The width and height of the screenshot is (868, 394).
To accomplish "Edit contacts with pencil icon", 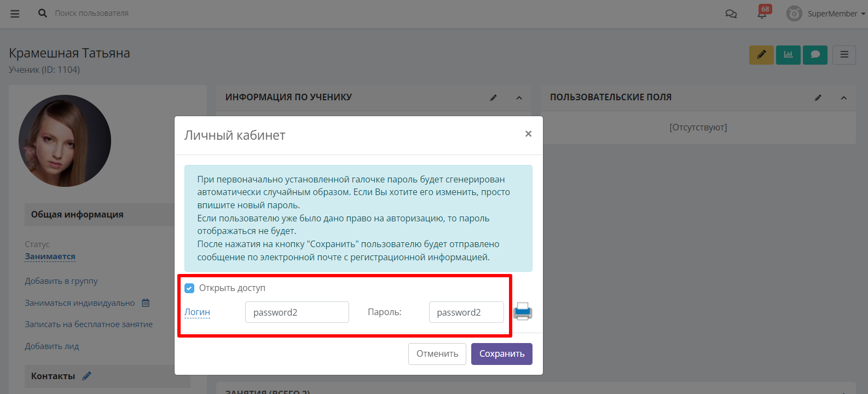I will [86, 376].
